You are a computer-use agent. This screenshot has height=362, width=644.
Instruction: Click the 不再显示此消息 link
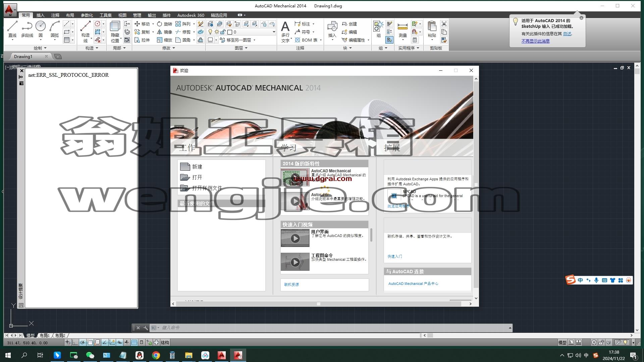pos(535,41)
